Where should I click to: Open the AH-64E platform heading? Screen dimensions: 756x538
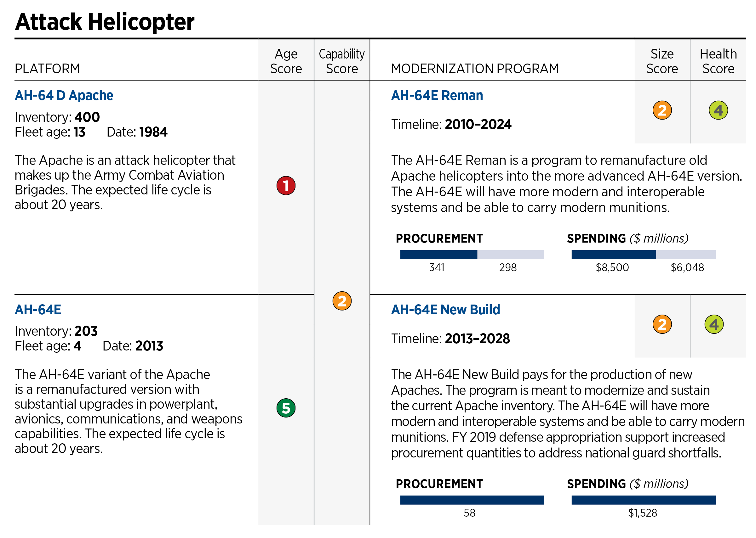(38, 310)
